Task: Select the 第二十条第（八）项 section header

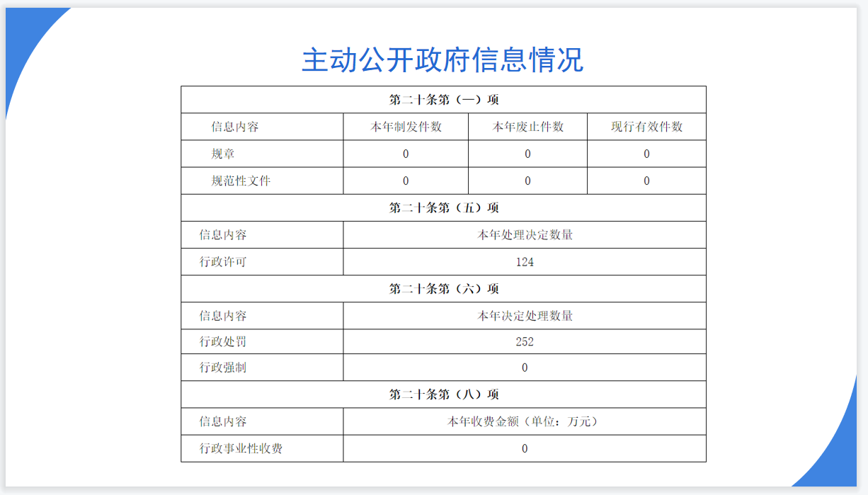Action: [x=443, y=394]
